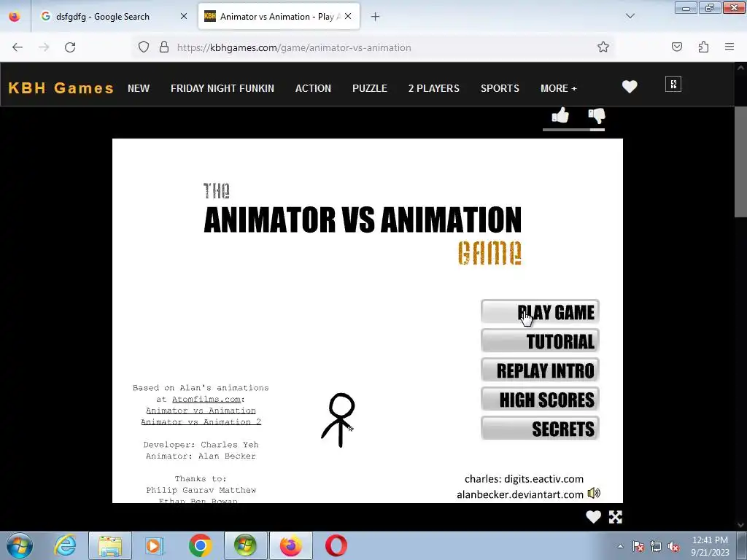Click the thumbs up like icon

(x=560, y=116)
